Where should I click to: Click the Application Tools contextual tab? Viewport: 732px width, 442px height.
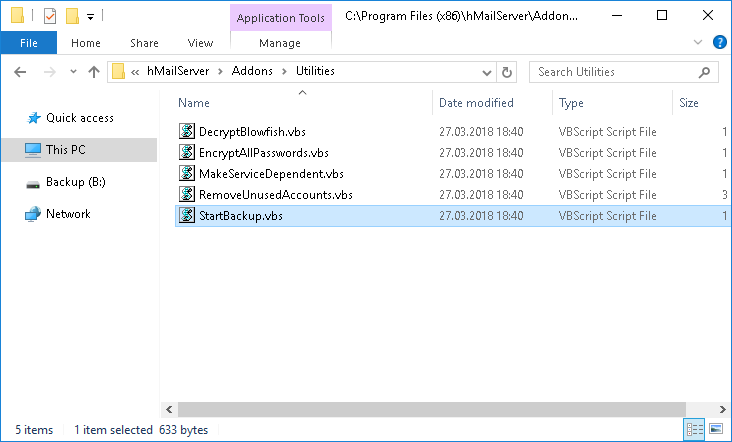tap(281, 18)
